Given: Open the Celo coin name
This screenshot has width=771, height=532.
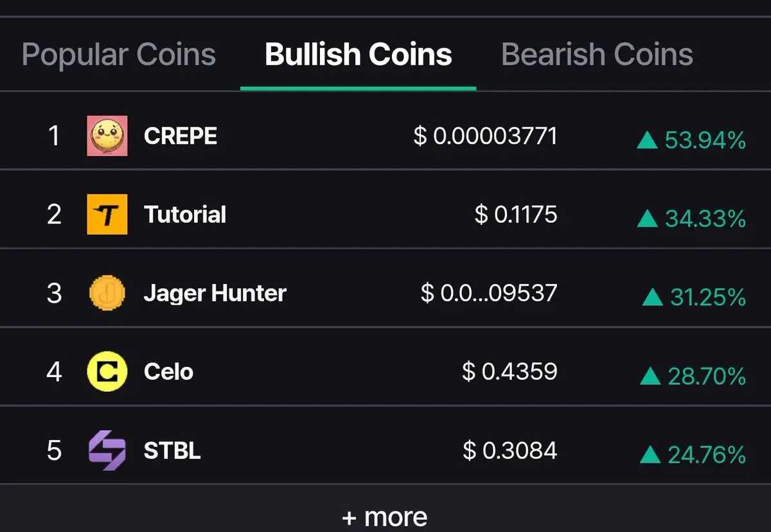Looking at the screenshot, I should pyautogui.click(x=168, y=372).
